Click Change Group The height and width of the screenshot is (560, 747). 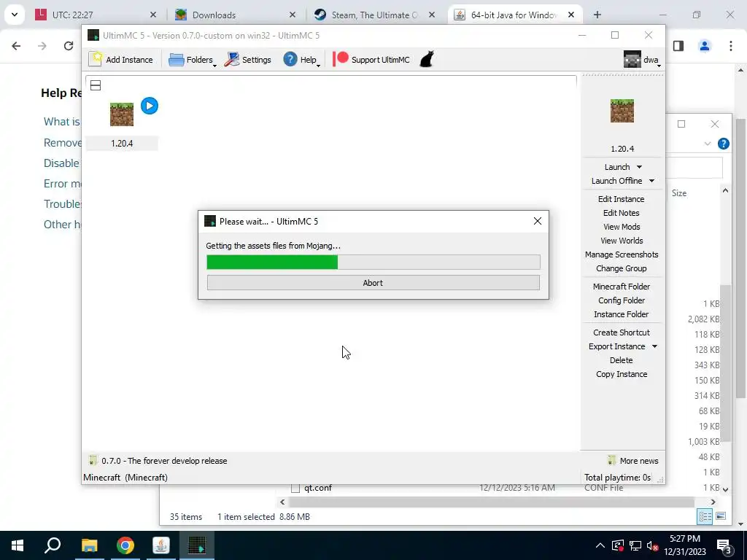click(622, 268)
